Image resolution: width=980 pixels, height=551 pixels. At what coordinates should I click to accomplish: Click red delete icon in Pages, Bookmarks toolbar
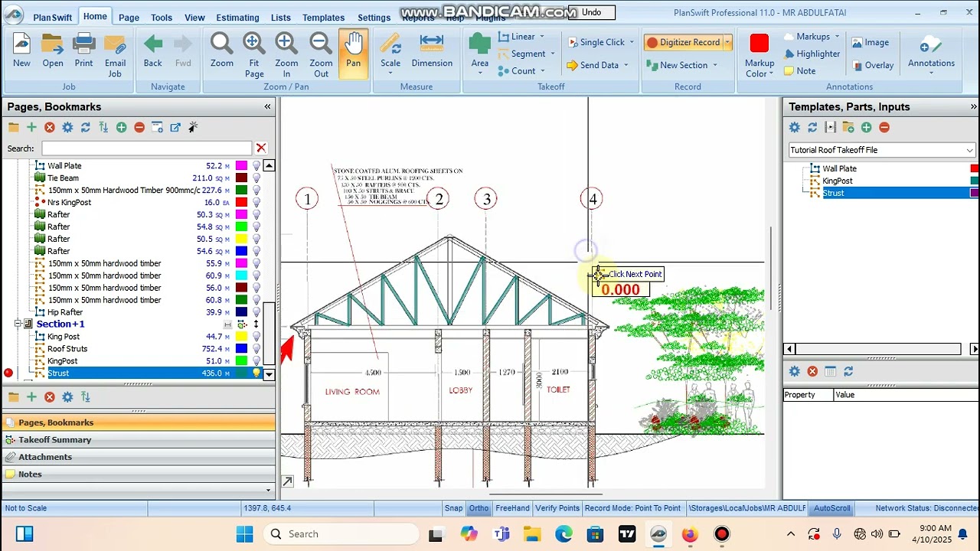coord(50,128)
